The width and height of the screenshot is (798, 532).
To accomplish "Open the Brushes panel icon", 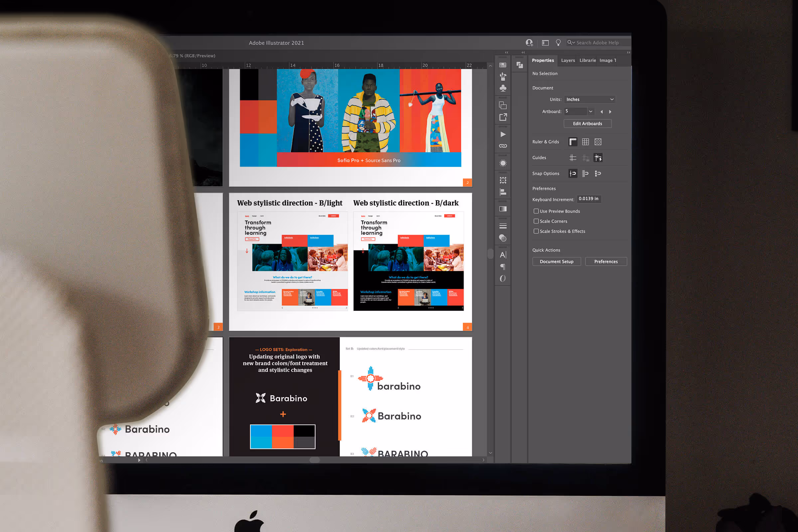I will [503, 76].
